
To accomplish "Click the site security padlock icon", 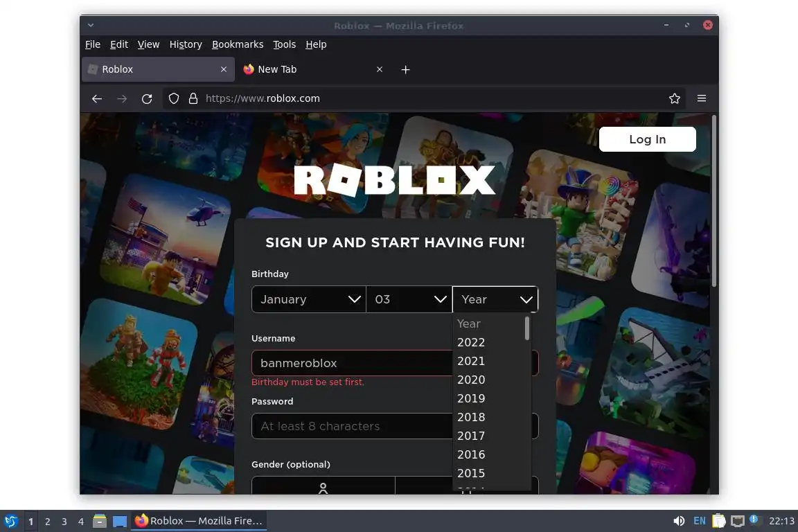I will point(193,98).
